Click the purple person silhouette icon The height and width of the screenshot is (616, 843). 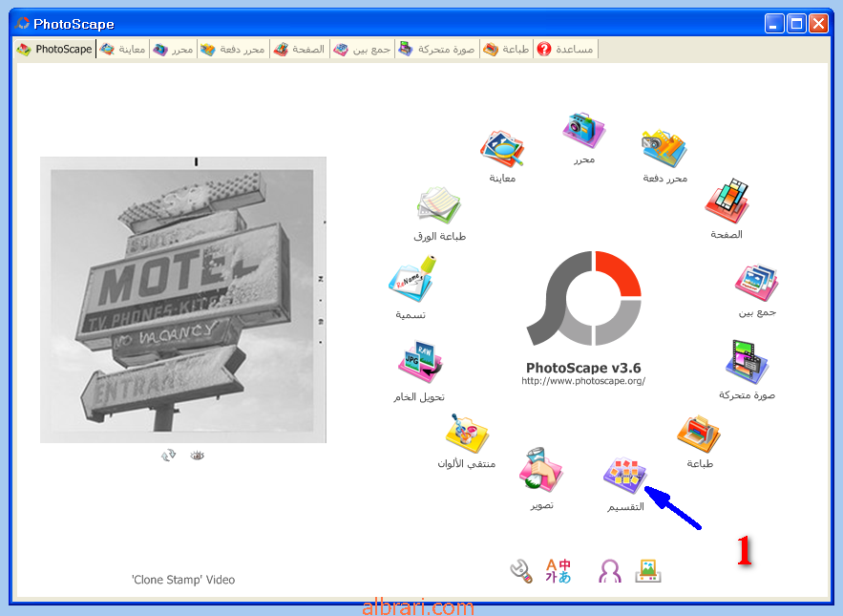point(610,571)
